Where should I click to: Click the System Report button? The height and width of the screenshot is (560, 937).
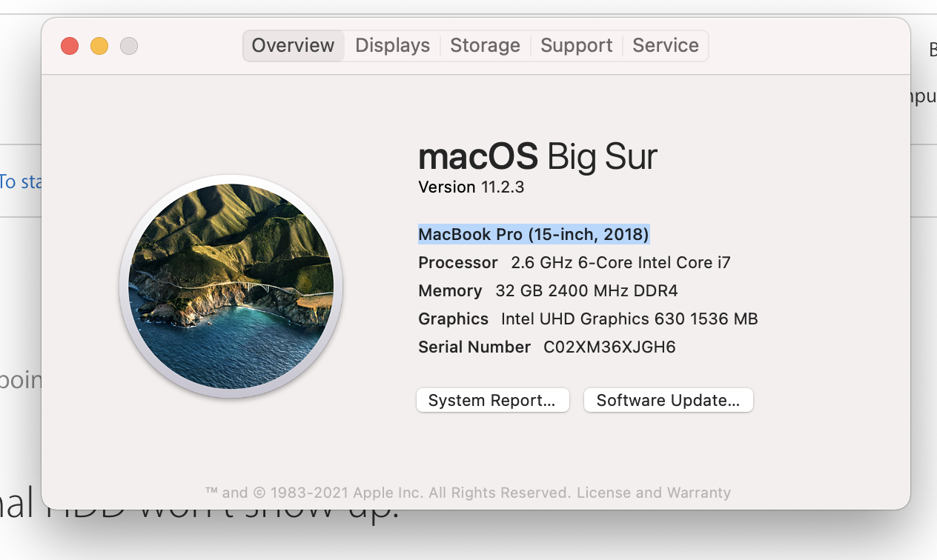pos(492,401)
